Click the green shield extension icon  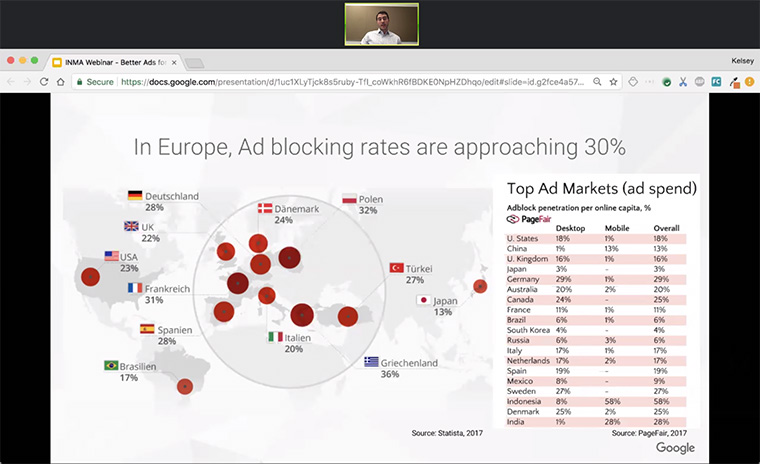(667, 82)
